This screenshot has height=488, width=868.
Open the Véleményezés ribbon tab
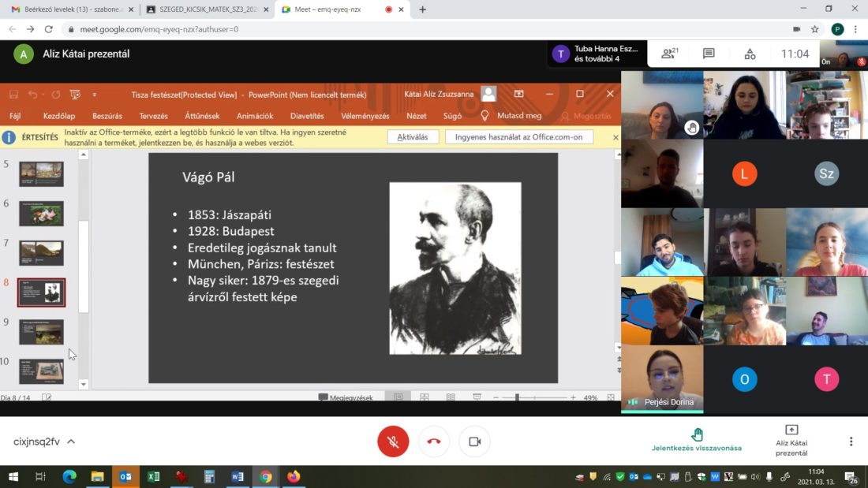click(365, 116)
